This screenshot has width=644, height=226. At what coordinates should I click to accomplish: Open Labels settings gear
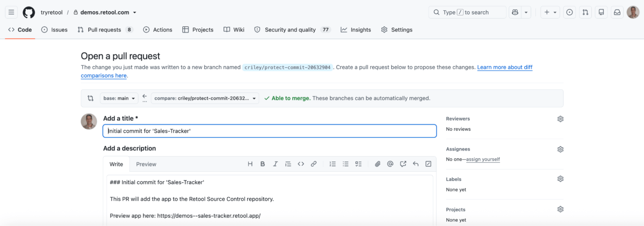pyautogui.click(x=560, y=179)
